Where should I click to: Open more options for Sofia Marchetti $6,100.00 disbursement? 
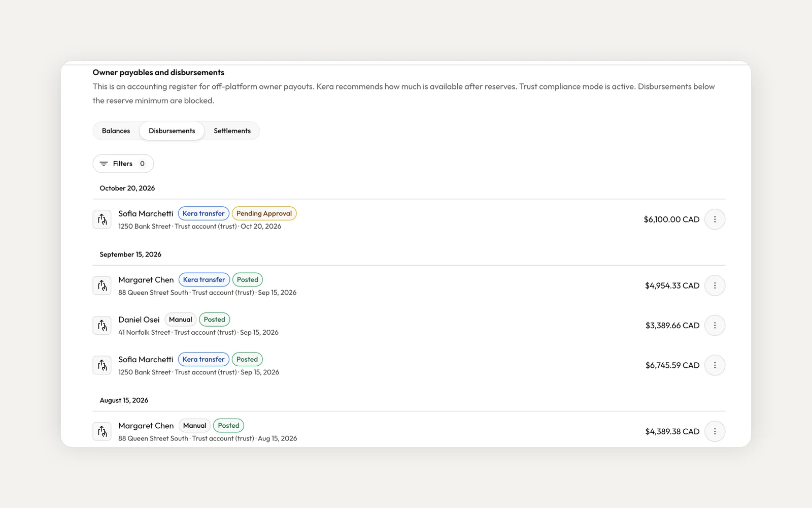[715, 219]
